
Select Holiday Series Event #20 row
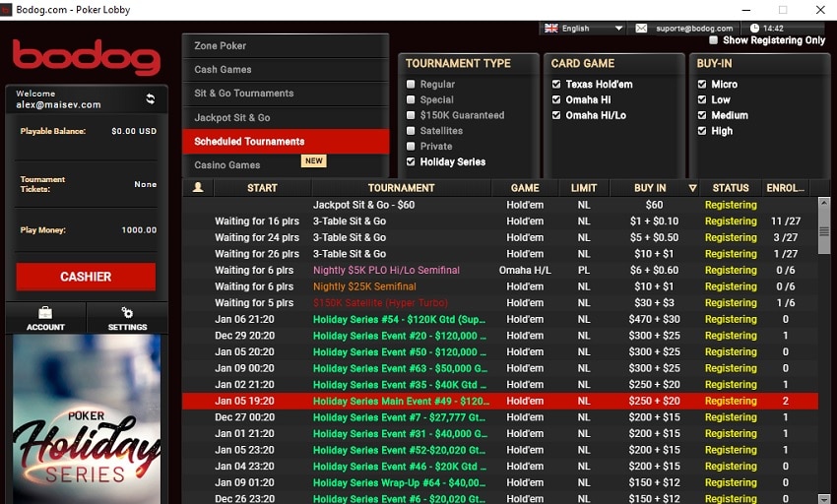click(500, 336)
